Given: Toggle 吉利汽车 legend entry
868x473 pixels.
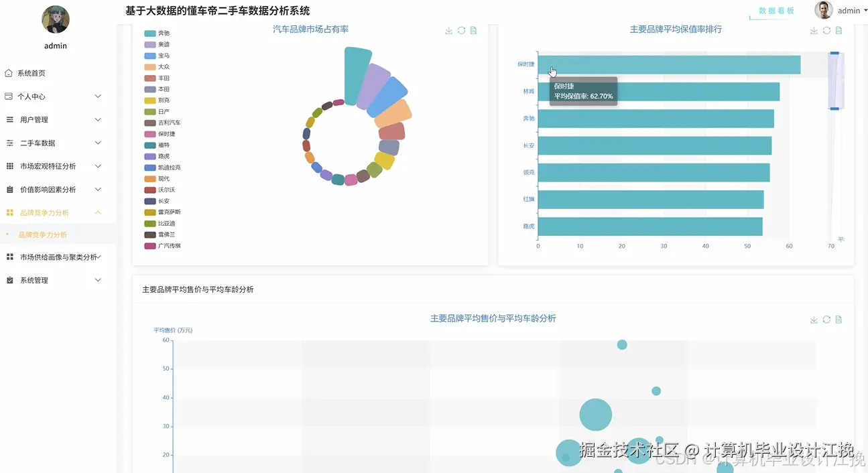Looking at the screenshot, I should (x=162, y=123).
